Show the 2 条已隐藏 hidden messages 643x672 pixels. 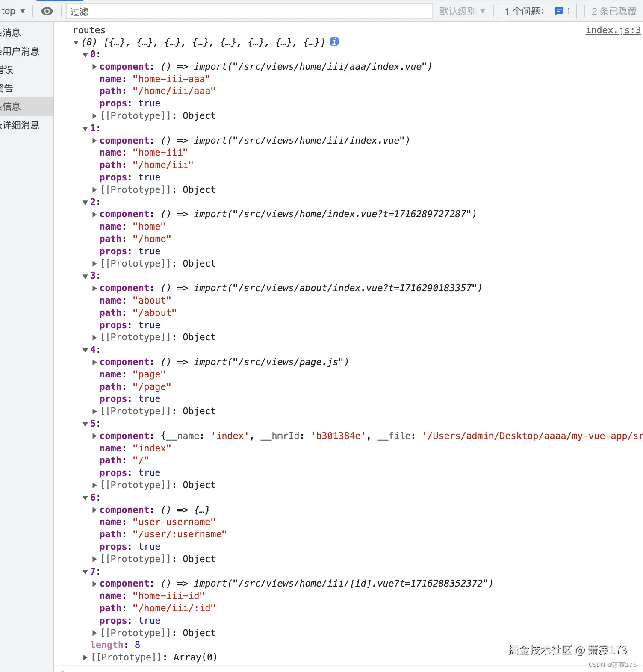click(614, 12)
